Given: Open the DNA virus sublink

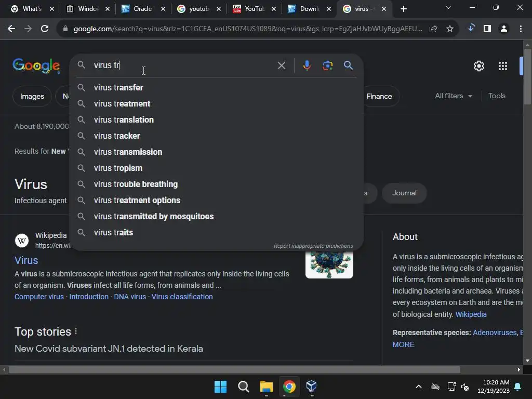Looking at the screenshot, I should pyautogui.click(x=130, y=297).
